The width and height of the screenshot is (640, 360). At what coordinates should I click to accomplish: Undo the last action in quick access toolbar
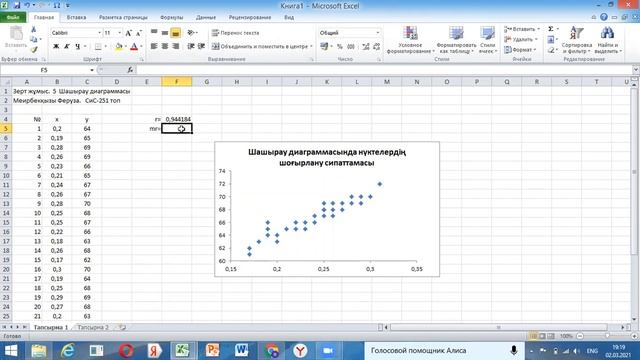[x=27, y=6]
